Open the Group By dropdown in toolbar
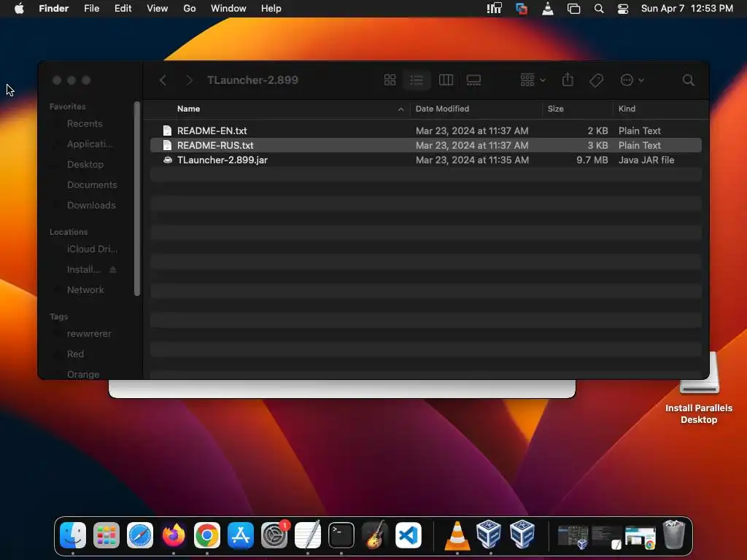 (533, 80)
